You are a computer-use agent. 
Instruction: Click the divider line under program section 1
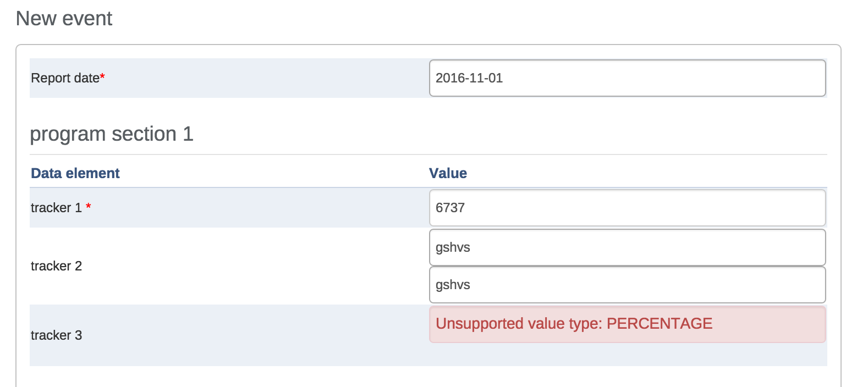(x=428, y=154)
